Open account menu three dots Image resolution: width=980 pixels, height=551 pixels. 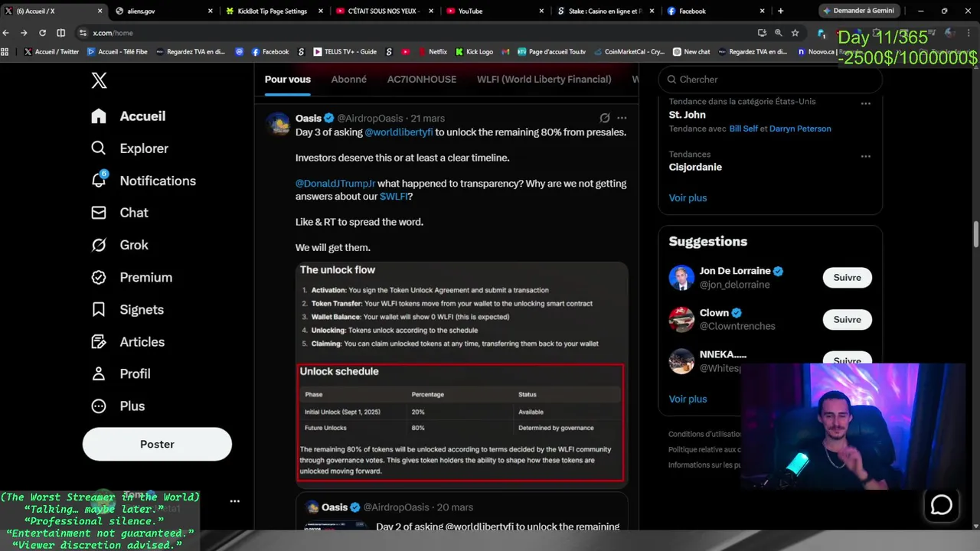(x=235, y=501)
